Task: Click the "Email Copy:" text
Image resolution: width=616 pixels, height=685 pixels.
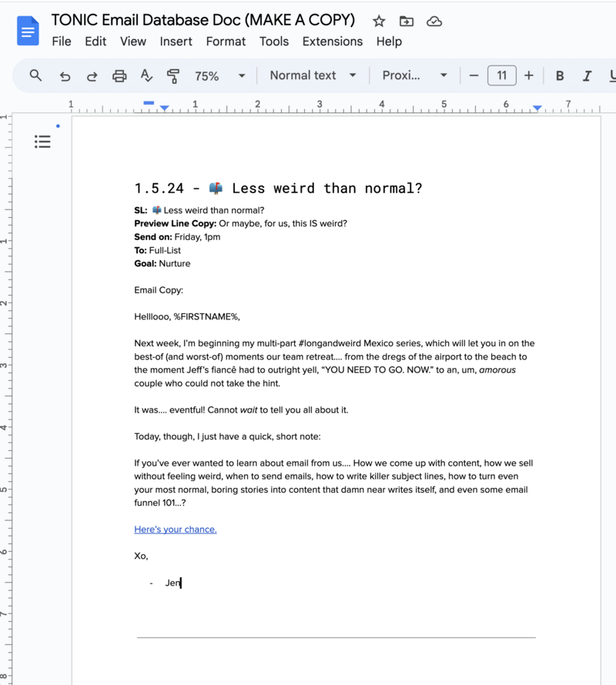Action: pos(159,290)
